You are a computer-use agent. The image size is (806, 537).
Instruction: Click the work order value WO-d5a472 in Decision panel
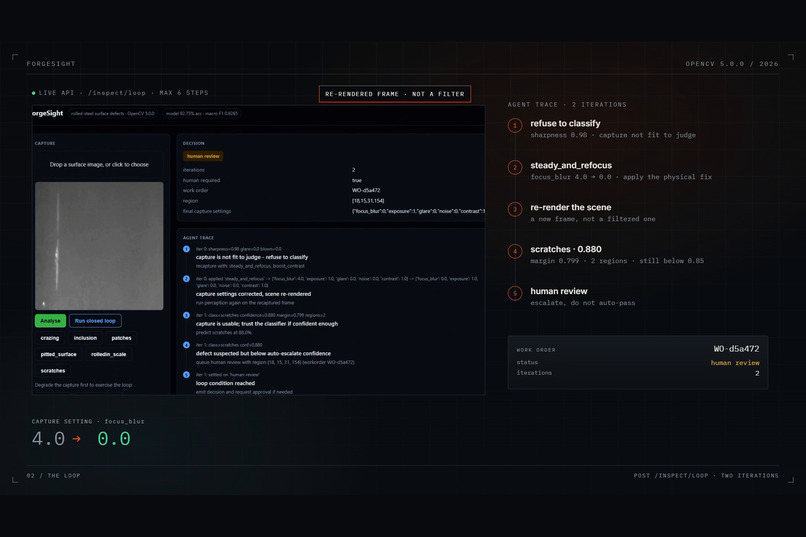pos(366,191)
